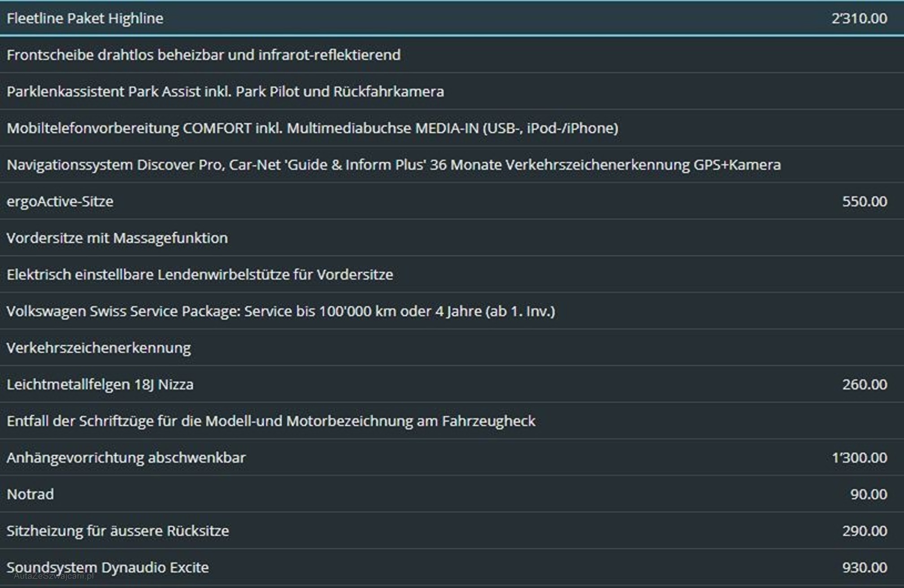Click Elektrisch einstellbare Lendenwirbelstütze entry
Screen dimensions: 904x588
pos(200,274)
